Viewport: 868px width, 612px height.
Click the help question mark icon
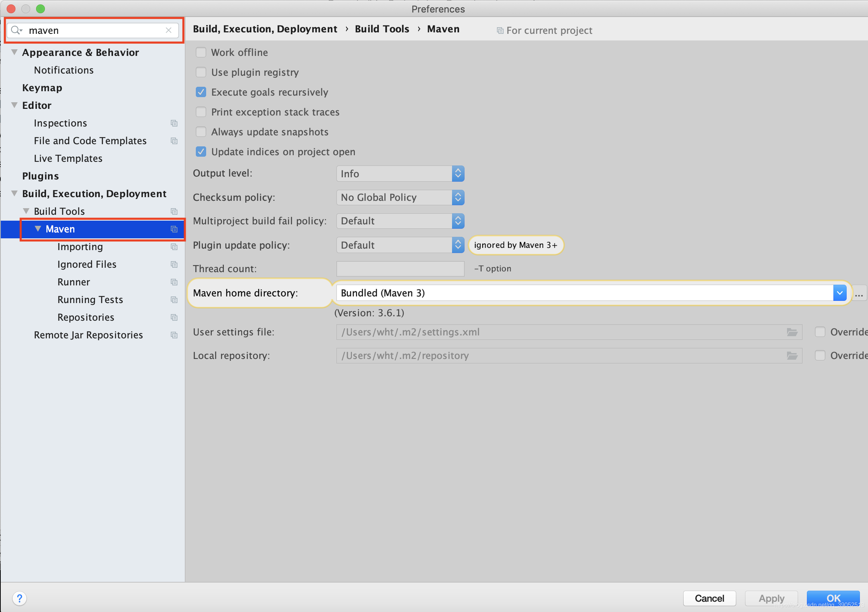click(x=19, y=598)
